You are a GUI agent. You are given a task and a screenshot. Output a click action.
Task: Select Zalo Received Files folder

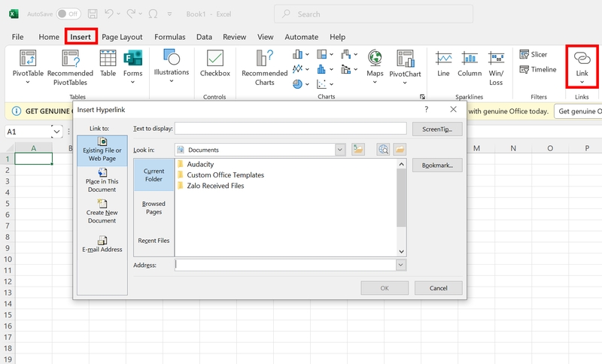tap(211, 186)
